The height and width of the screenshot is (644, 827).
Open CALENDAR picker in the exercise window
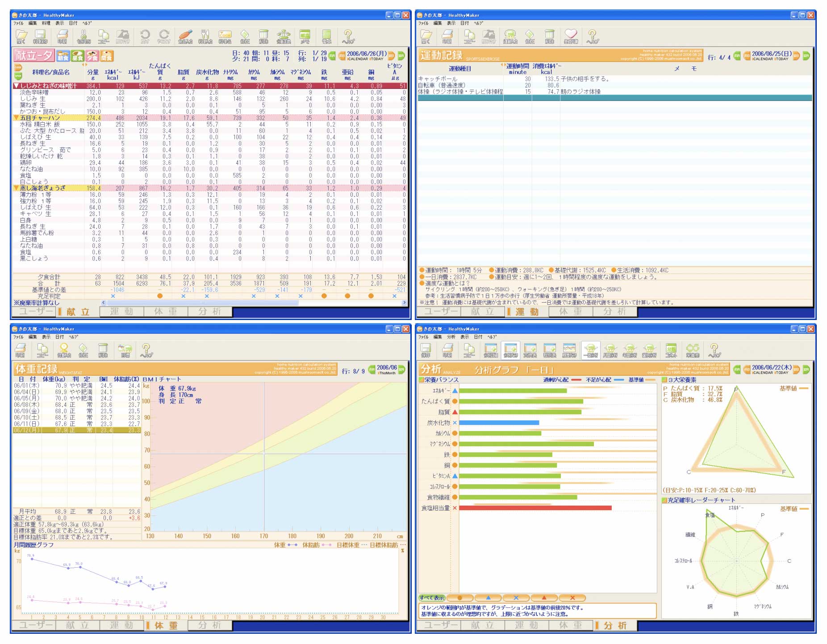(763, 59)
